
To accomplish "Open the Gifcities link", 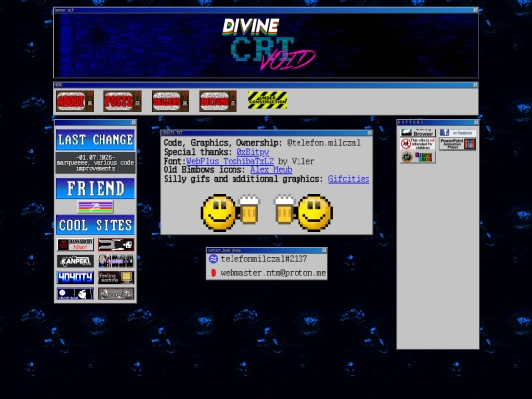I will [x=349, y=179].
